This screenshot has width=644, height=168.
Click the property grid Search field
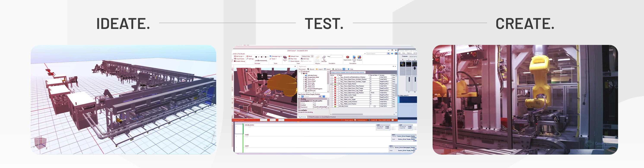pos(311,97)
